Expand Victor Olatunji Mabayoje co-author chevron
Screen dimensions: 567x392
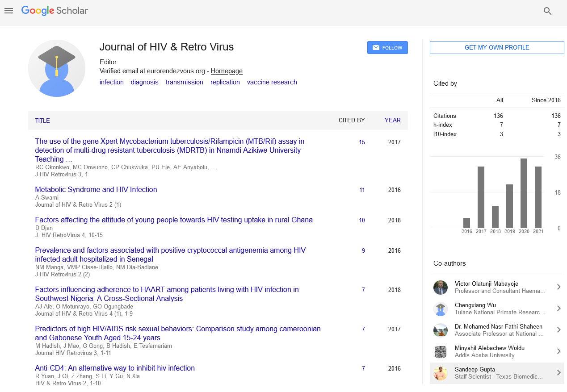(x=559, y=287)
